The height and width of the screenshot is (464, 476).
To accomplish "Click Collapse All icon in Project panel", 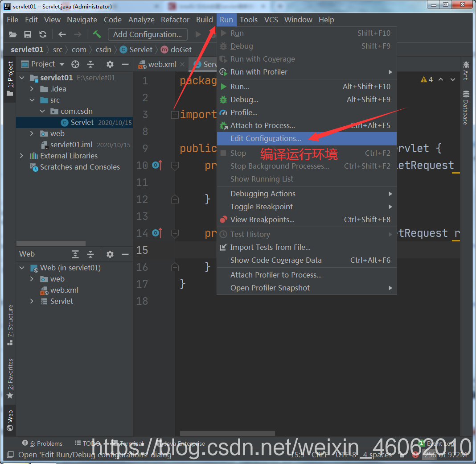I will click(x=90, y=64).
